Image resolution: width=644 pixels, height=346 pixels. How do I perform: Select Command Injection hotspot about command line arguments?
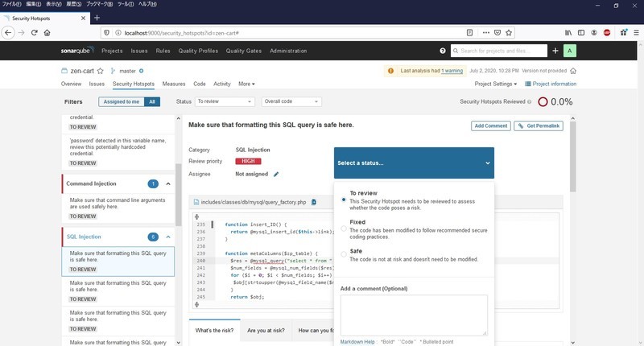(x=118, y=208)
